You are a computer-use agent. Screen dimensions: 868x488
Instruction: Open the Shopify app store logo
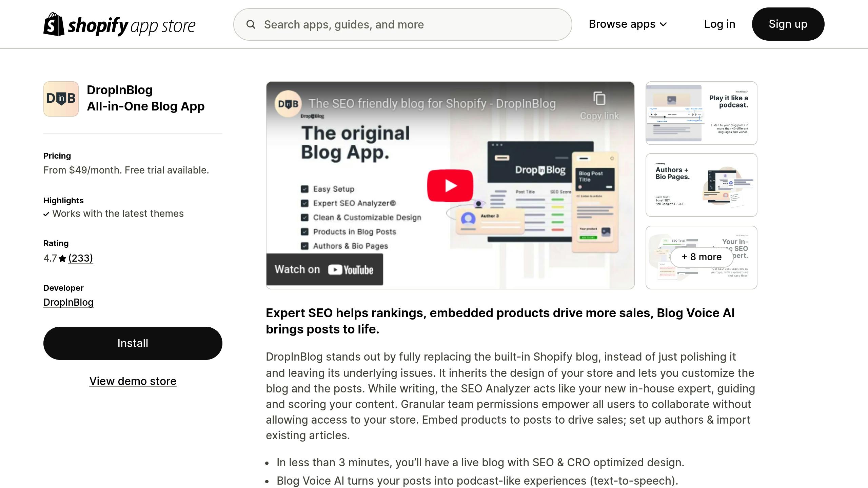[x=119, y=24]
